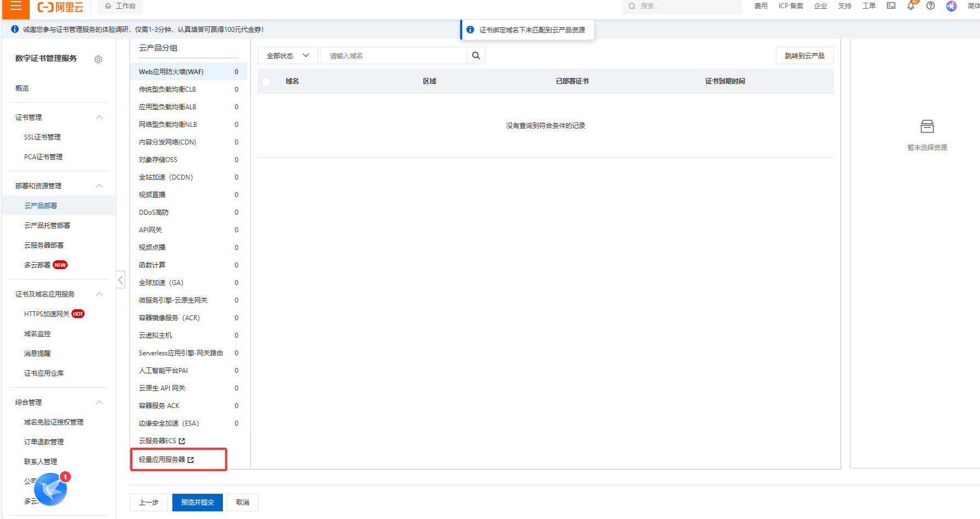Select 内容分发网络(CDN) product group
The width and height of the screenshot is (980, 519).
(x=167, y=142)
